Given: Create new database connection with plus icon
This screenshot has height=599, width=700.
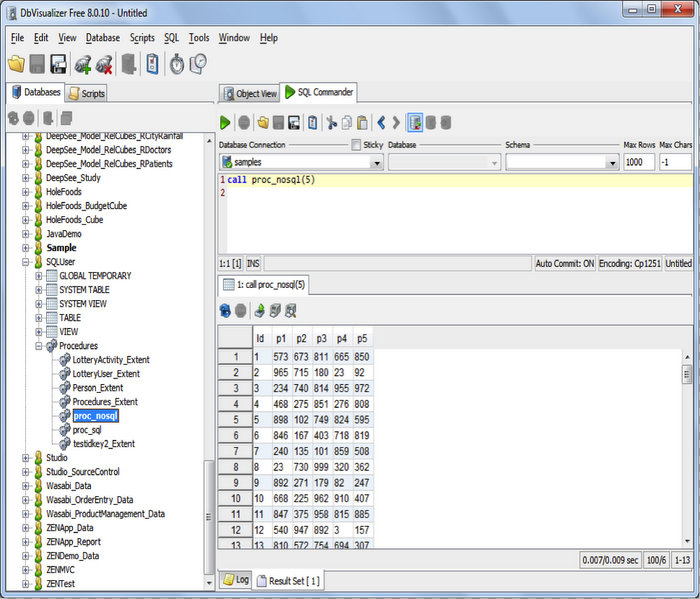Looking at the screenshot, I should [x=83, y=64].
